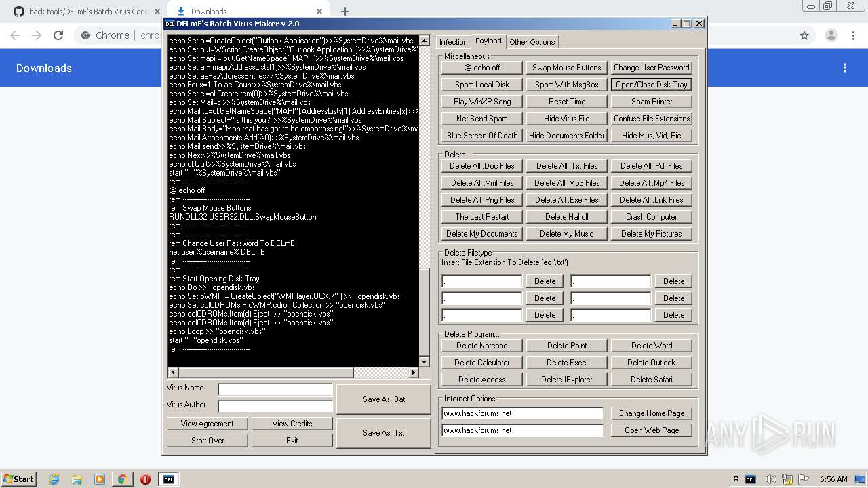
Task: Open the Chrome taskbar icon
Action: click(x=122, y=479)
